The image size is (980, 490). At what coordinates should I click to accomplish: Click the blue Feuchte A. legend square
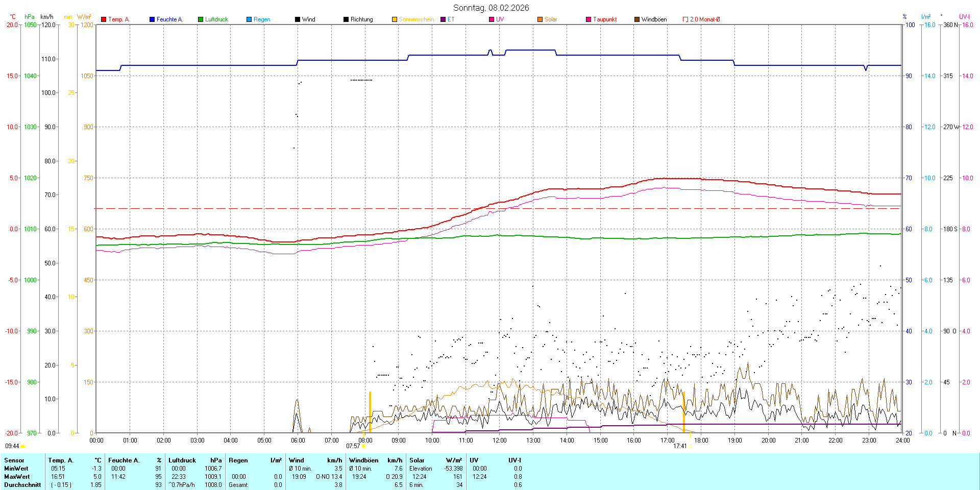pyautogui.click(x=152, y=19)
